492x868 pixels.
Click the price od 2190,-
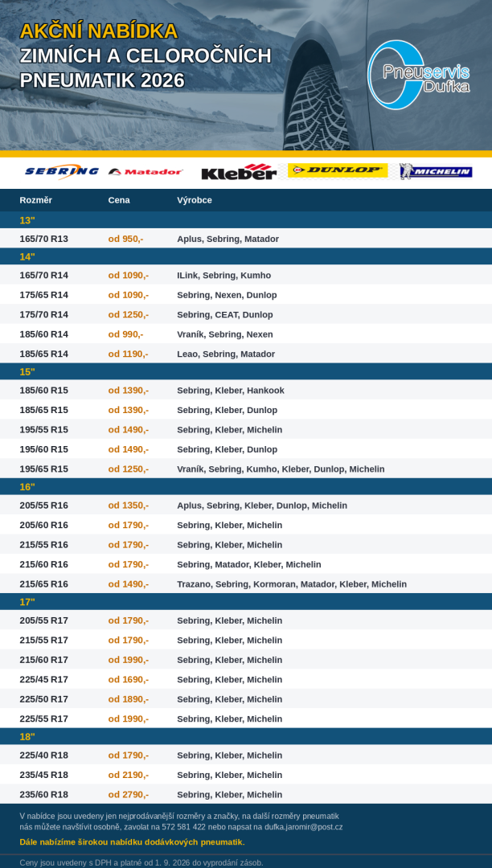click(129, 775)
